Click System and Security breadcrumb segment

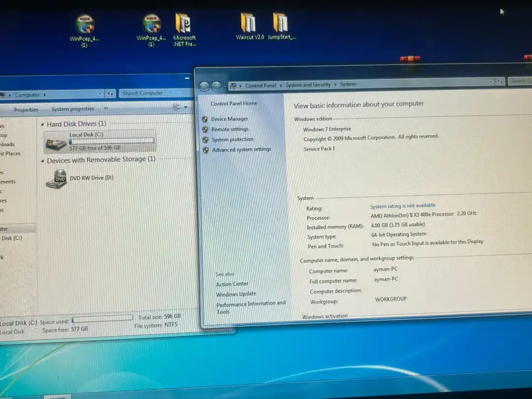coord(308,85)
